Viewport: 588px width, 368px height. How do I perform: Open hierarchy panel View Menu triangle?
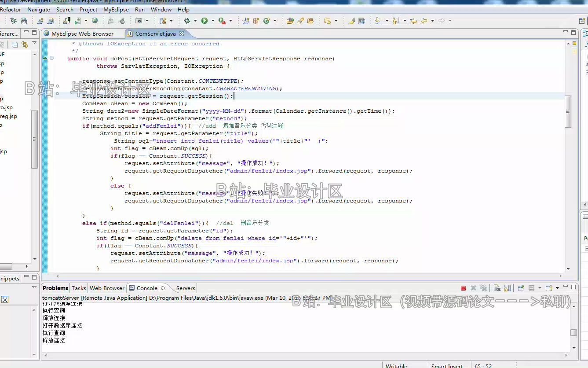pos(34,43)
